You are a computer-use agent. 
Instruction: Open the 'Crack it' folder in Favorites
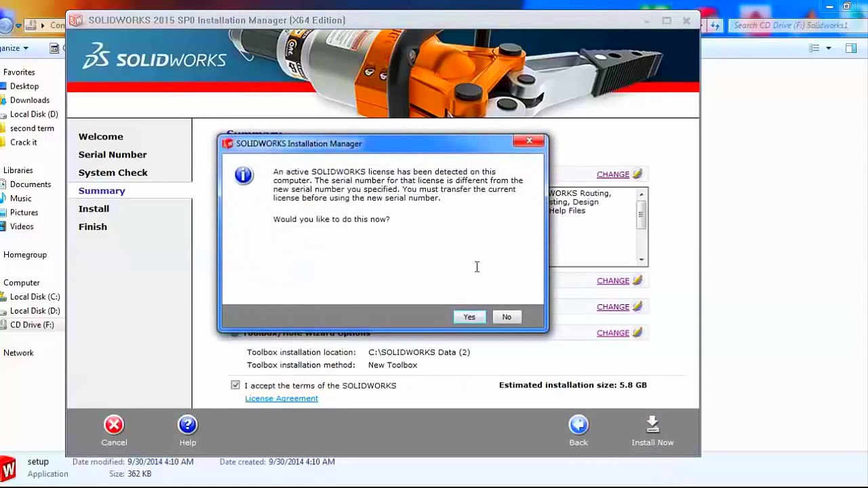click(23, 142)
